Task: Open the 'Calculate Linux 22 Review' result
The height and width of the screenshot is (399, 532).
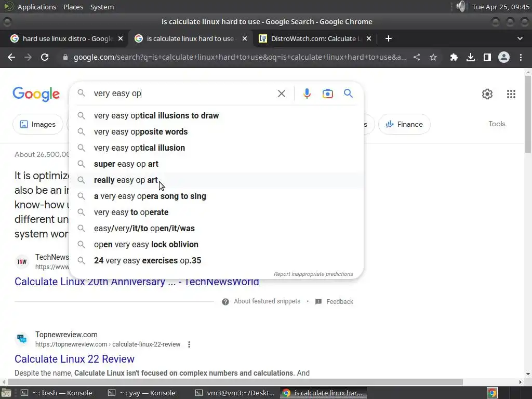Action: point(74,359)
